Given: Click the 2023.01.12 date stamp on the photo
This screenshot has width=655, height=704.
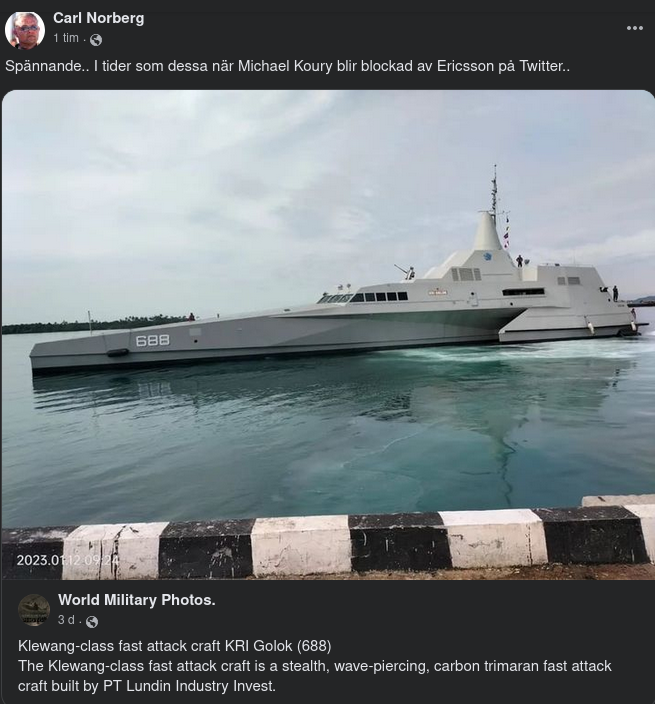Looking at the screenshot, I should click(67, 560).
